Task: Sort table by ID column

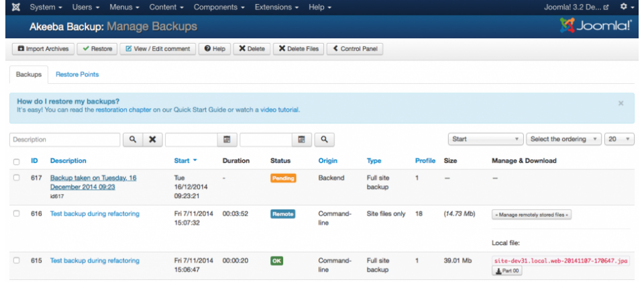Action: tap(34, 160)
